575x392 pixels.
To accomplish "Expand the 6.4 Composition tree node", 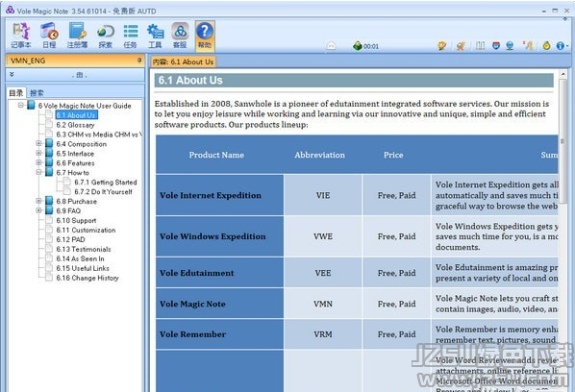I will click(x=38, y=143).
